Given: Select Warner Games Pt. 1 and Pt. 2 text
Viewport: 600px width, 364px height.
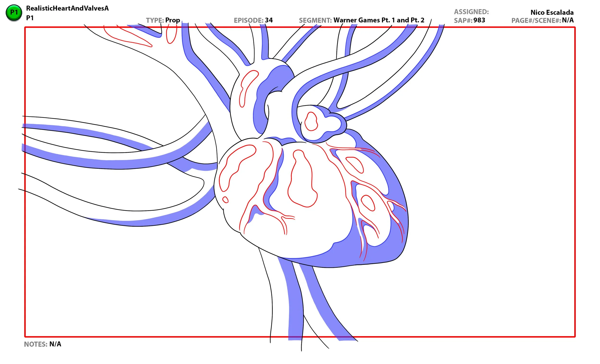Looking at the screenshot, I should click(x=379, y=20).
